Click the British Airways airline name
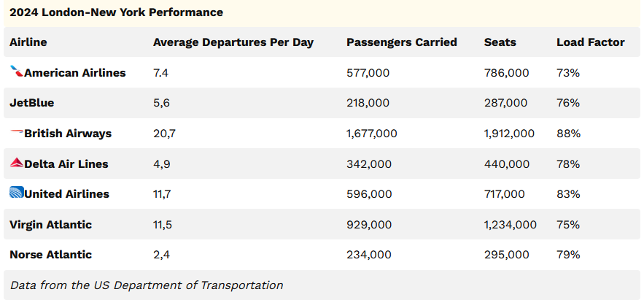This screenshot has height=300, width=644. tap(68, 134)
